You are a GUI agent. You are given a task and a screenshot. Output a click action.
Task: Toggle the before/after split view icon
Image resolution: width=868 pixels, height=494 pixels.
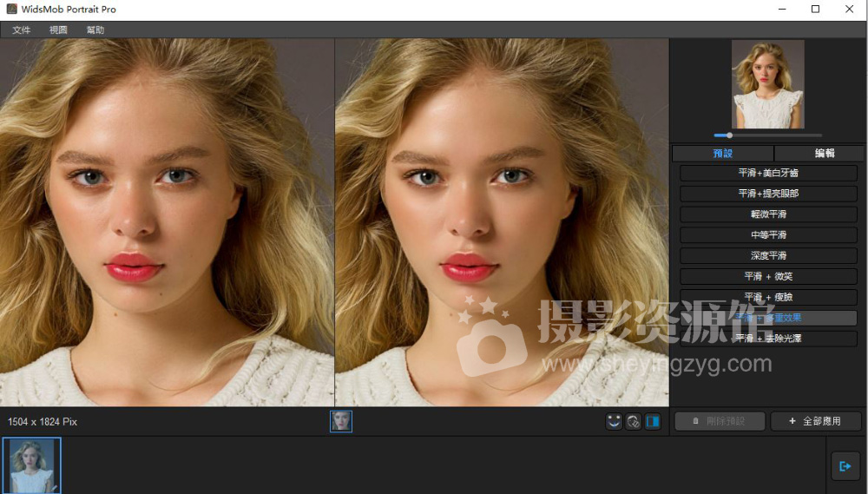tap(653, 421)
